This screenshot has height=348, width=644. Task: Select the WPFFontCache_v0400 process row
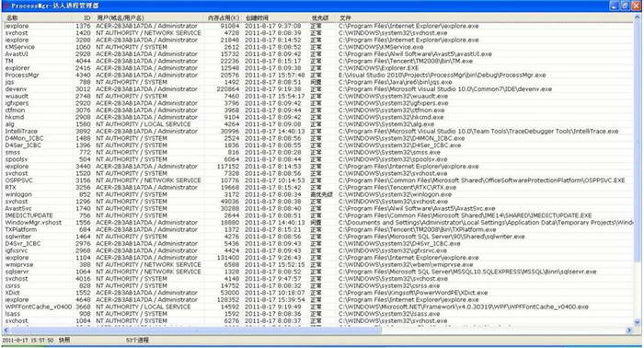point(318,307)
